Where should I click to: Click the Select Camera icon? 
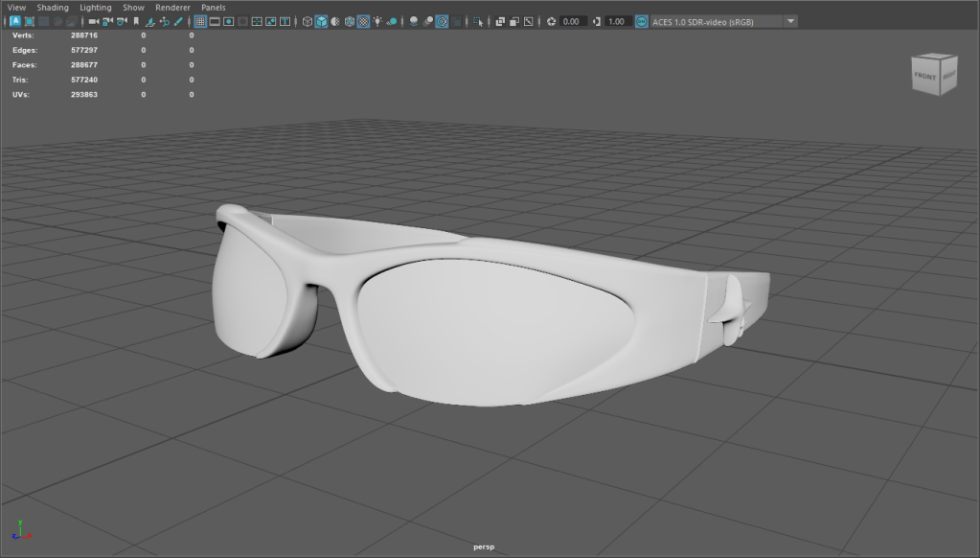point(92,21)
